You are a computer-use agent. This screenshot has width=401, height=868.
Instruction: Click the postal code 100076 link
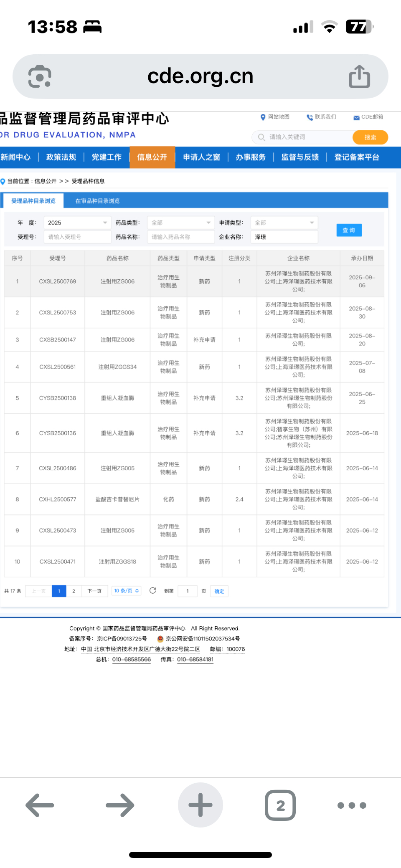click(236, 649)
